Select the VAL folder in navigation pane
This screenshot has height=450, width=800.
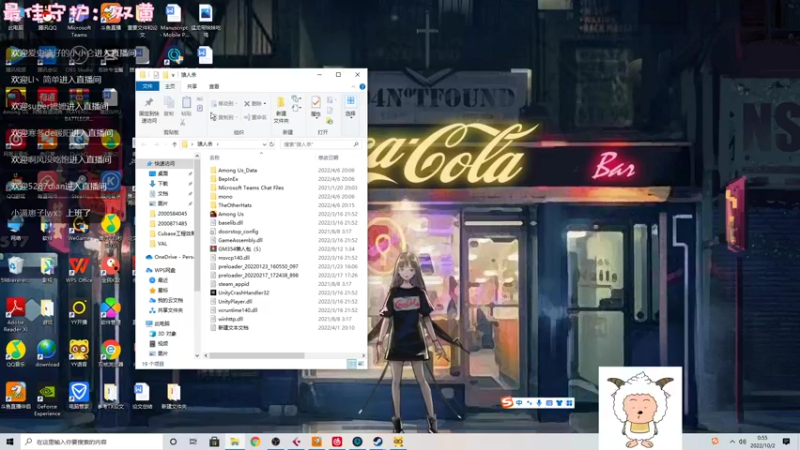159,244
